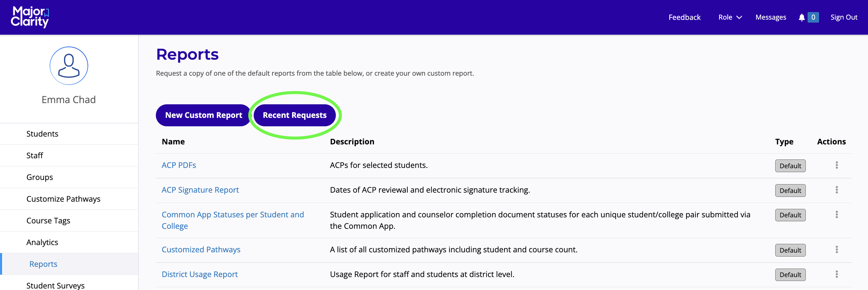The image size is (868, 290).
Task: Click the MajorClarity logo
Action: tap(30, 17)
